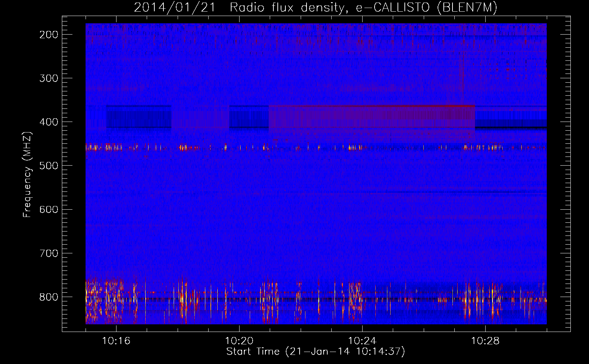Click the 500 frequency tick label
The image size is (589, 364).
click(x=49, y=166)
